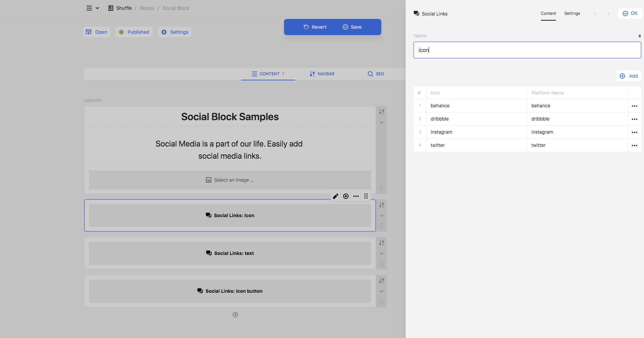
Task: Open row options for behance entry
Action: point(634,106)
